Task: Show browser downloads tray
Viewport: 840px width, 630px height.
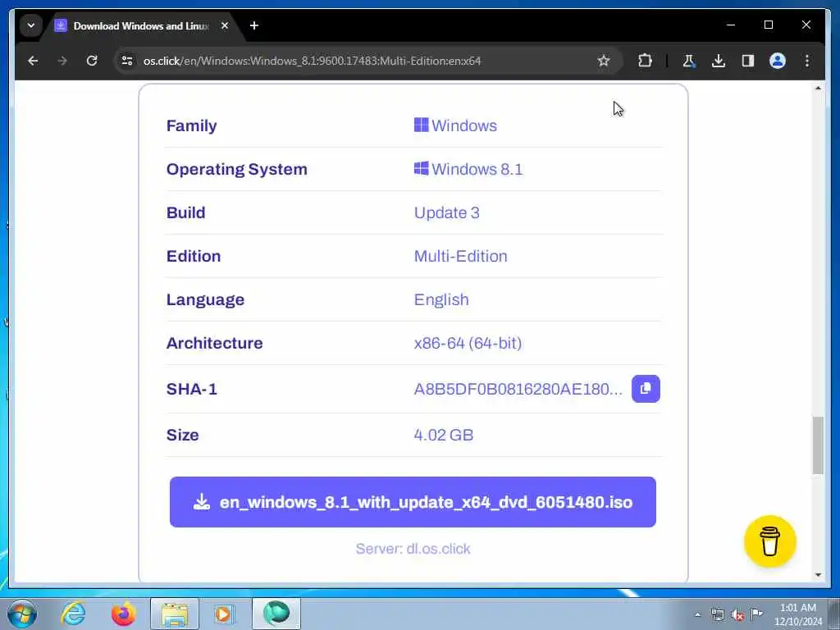Action: point(719,61)
